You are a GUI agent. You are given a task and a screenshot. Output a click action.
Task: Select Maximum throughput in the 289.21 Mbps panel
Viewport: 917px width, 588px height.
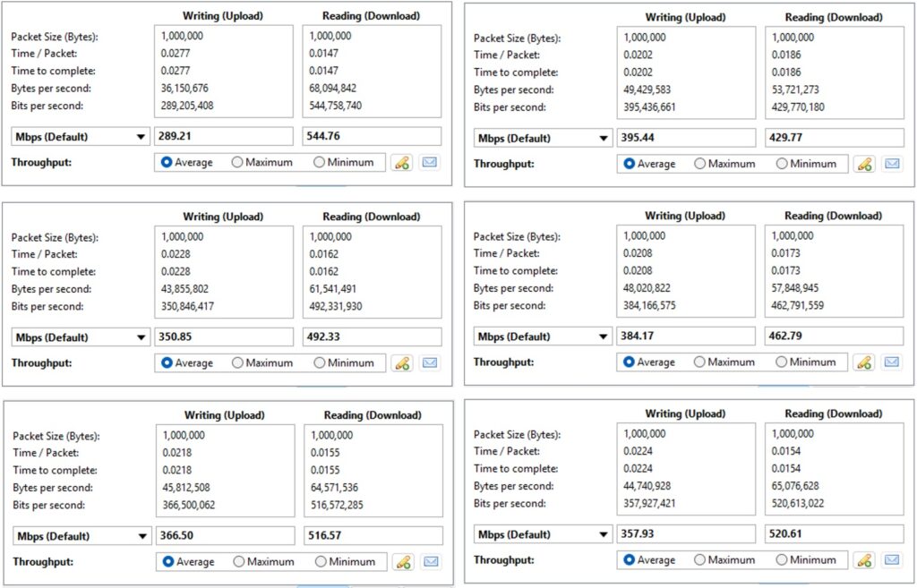(238, 163)
